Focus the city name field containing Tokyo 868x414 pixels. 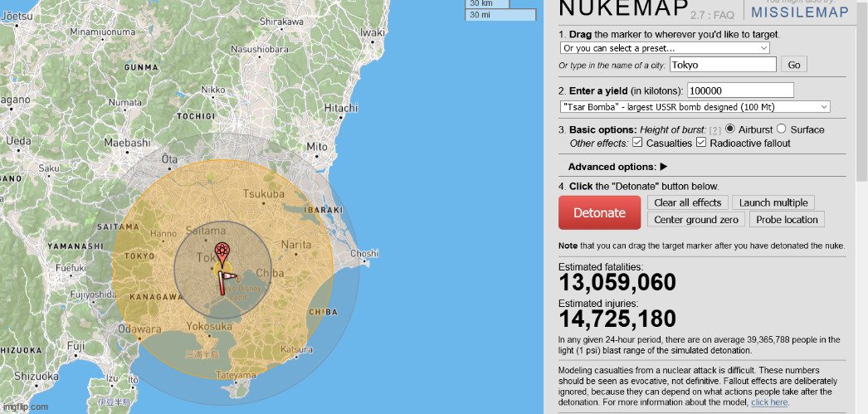[x=723, y=65]
